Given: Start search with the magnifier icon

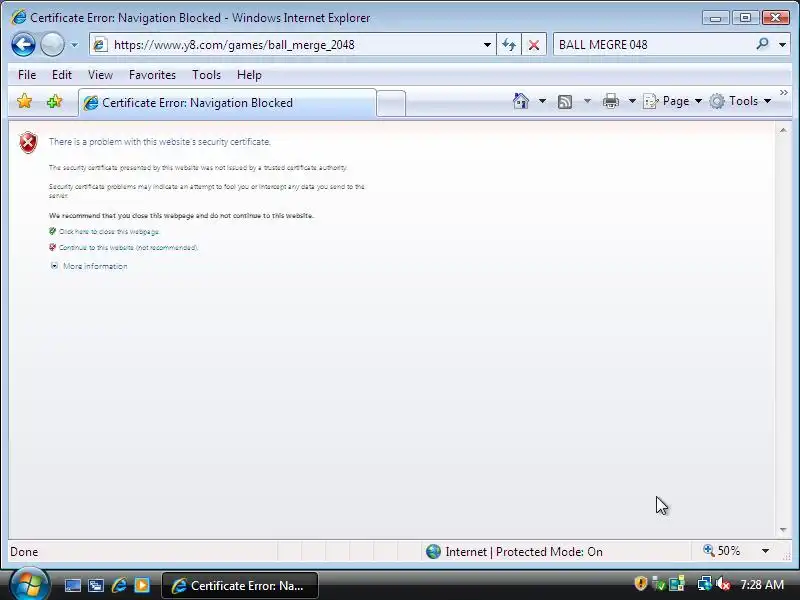Looking at the screenshot, I should (762, 44).
